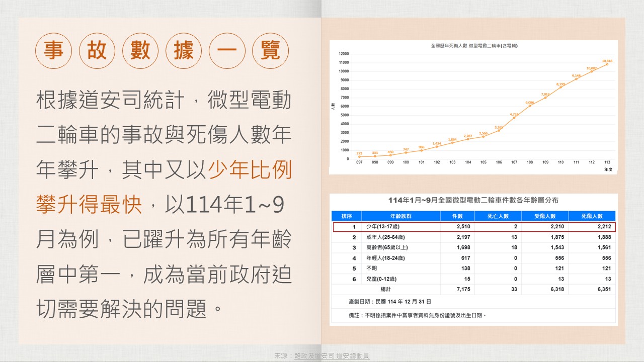
Task: Click the circled 覽 title character
Action: (270, 51)
